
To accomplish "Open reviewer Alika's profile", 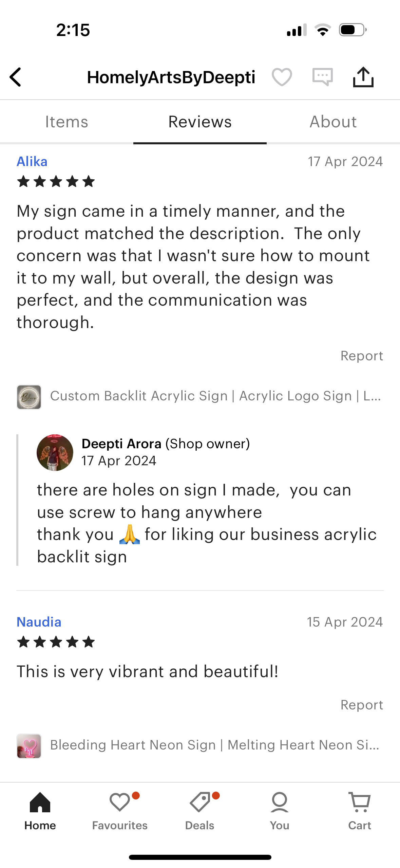I will pyautogui.click(x=32, y=162).
